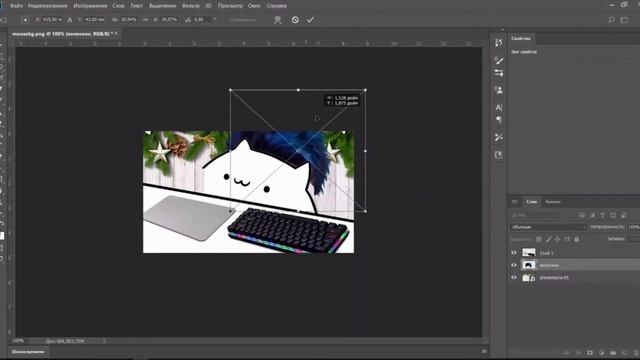
Task: Cancel the transform with the circle-slash icon
Action: click(295, 20)
